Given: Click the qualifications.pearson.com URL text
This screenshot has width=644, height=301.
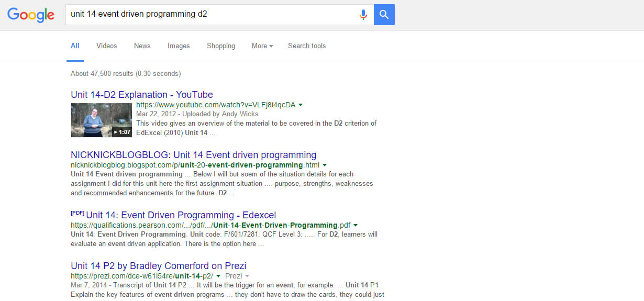Looking at the screenshot, I should pyautogui.click(x=211, y=225).
